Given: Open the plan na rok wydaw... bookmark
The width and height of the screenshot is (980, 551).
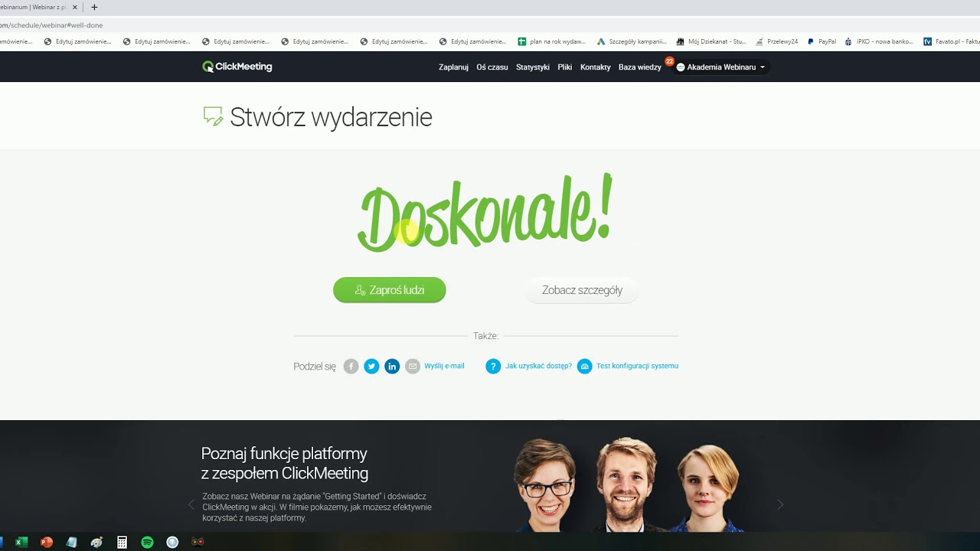Looking at the screenshot, I should (x=553, y=41).
